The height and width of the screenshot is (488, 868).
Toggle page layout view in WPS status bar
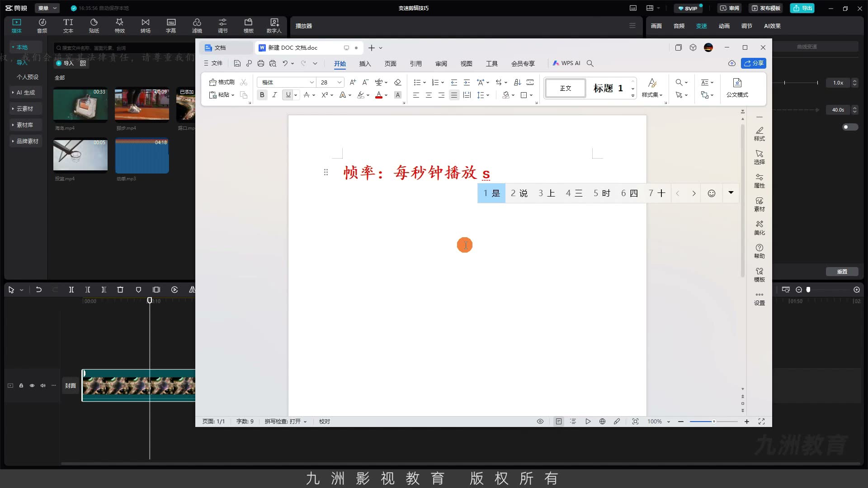click(x=559, y=421)
